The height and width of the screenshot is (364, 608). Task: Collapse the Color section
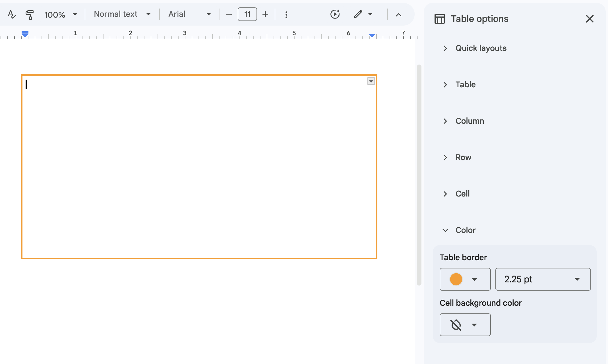[x=459, y=230]
